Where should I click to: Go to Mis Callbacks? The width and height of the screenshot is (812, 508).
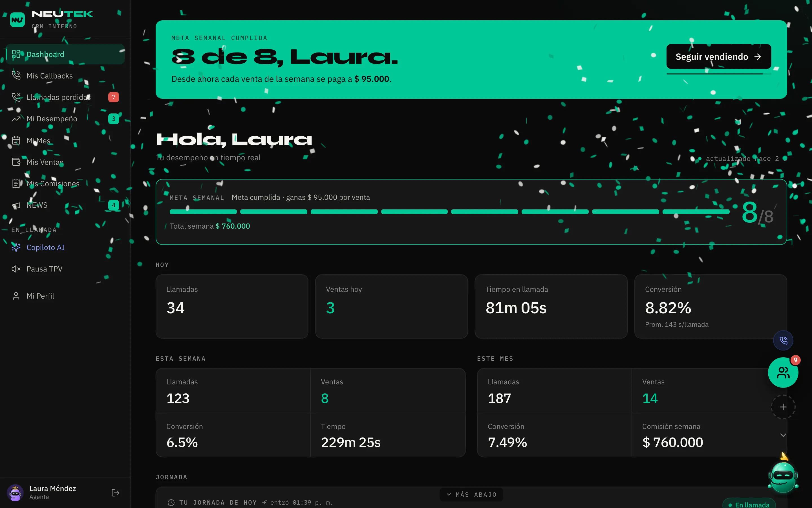tap(65, 76)
